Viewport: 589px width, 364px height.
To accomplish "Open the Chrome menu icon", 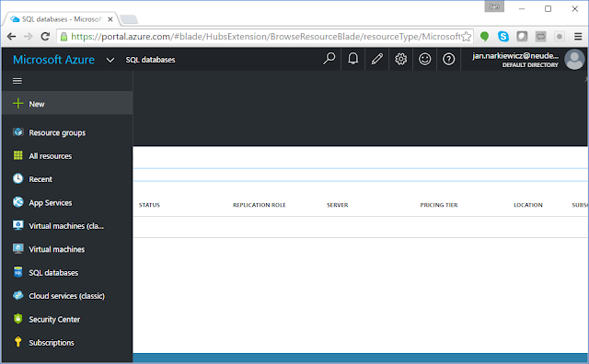I will (578, 37).
